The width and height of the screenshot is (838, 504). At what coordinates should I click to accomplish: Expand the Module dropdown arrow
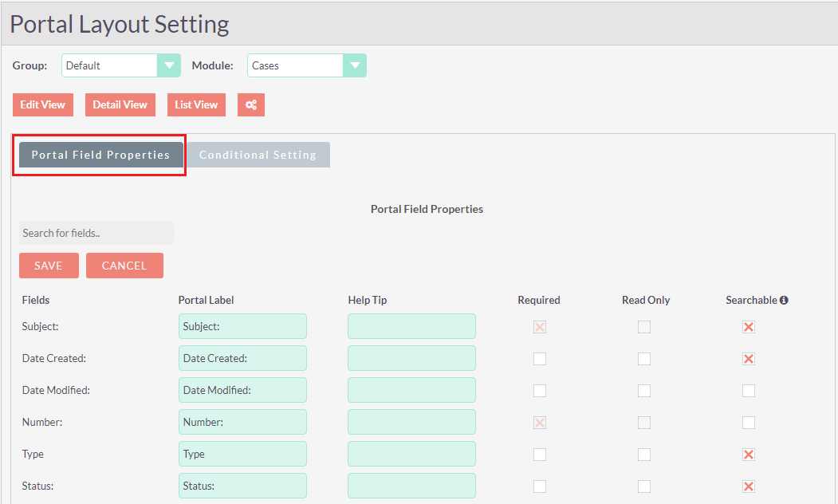[354, 65]
